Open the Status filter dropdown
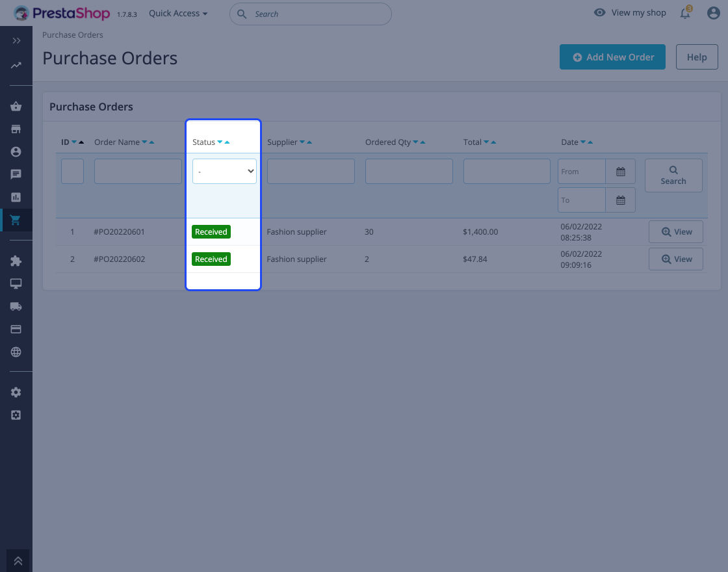 225,172
